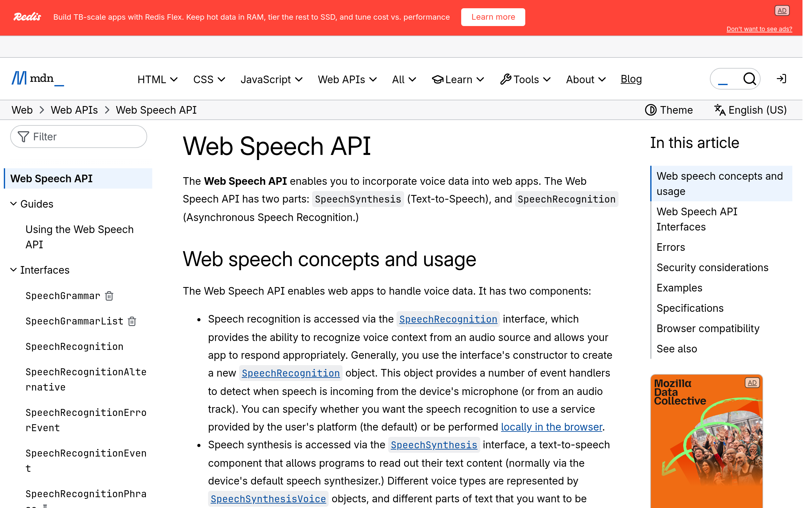Open Using the Web Speech API guide

click(x=80, y=237)
